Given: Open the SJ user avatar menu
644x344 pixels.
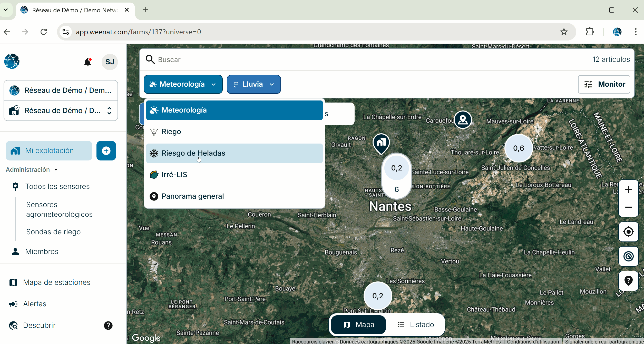Looking at the screenshot, I should pyautogui.click(x=110, y=62).
